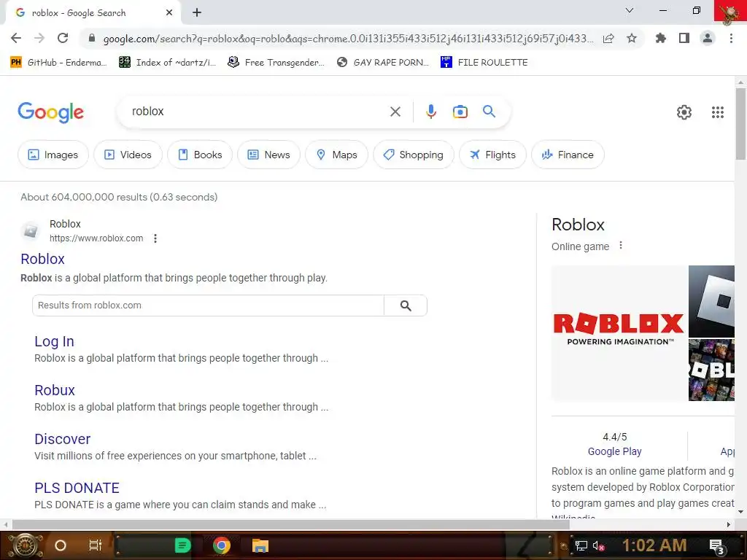Open Google apps grid
This screenshot has width=747, height=560.
718,112
